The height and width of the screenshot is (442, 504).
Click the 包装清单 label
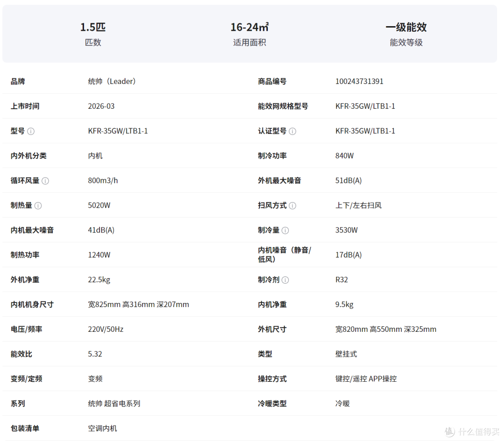coord(25,428)
